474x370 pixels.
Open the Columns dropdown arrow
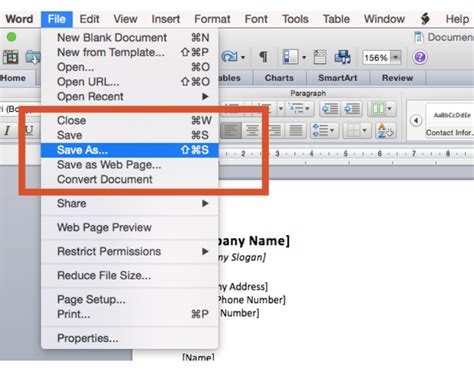pos(390,109)
